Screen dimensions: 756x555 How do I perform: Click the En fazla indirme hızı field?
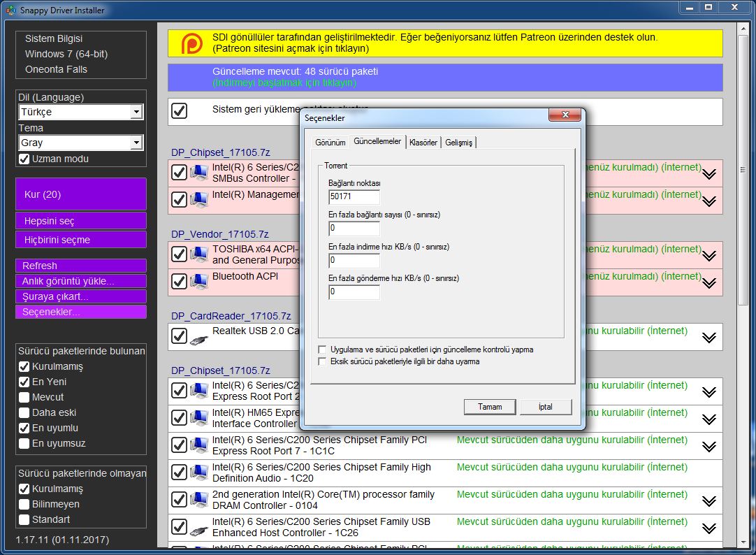click(354, 261)
